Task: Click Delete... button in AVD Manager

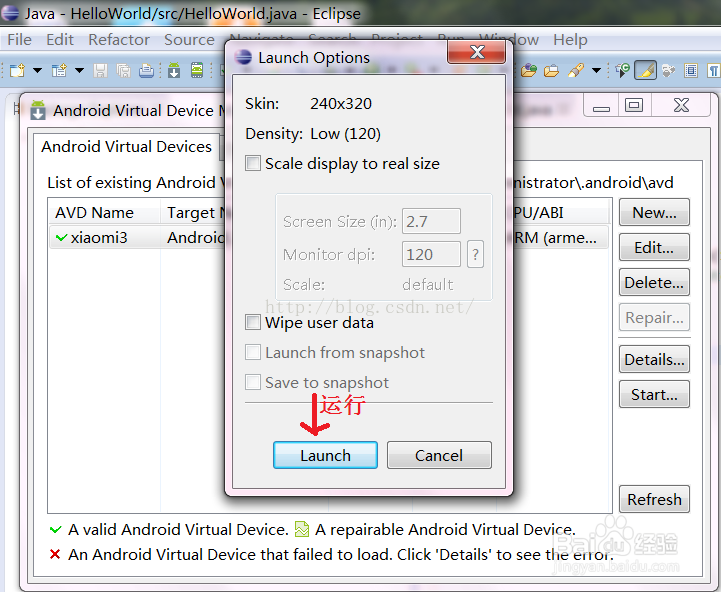Action: (x=654, y=282)
